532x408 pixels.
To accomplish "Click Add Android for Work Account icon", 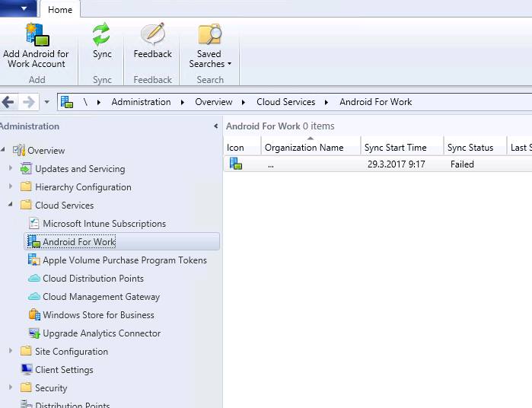I will click(x=36, y=35).
